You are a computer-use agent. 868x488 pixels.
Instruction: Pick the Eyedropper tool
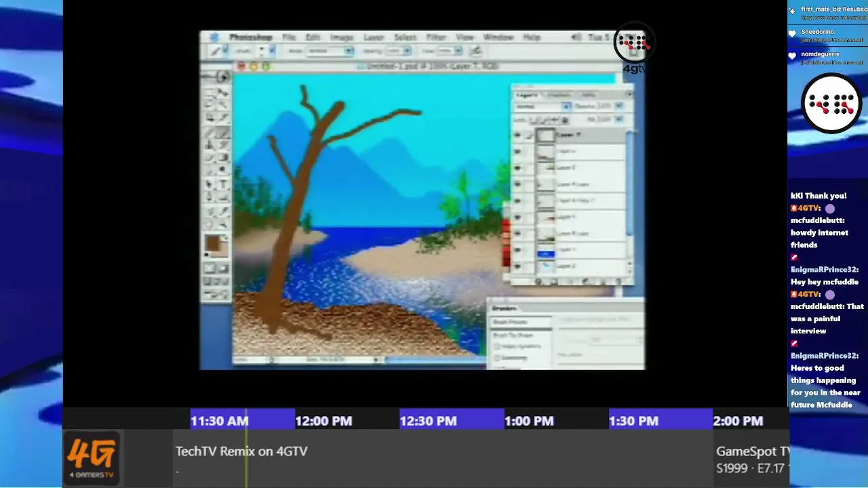pyautogui.click(x=222, y=211)
